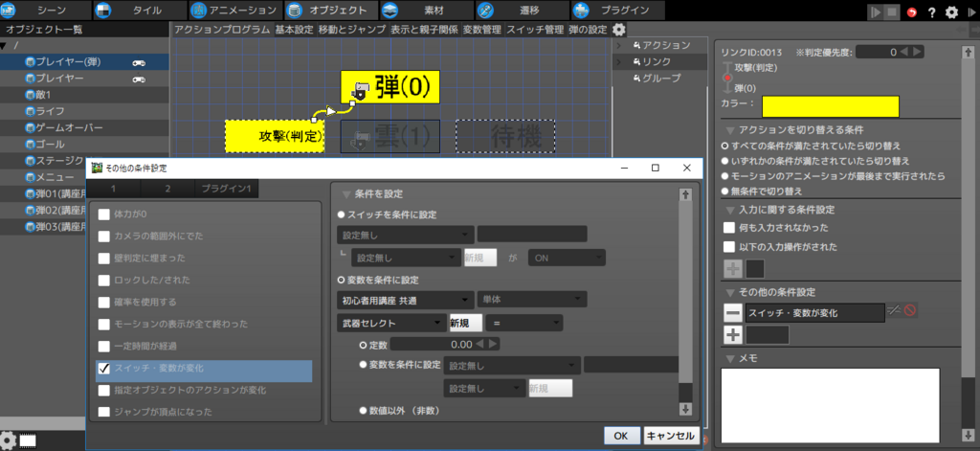Select スイッチを条件に設定 radio button

341,214
